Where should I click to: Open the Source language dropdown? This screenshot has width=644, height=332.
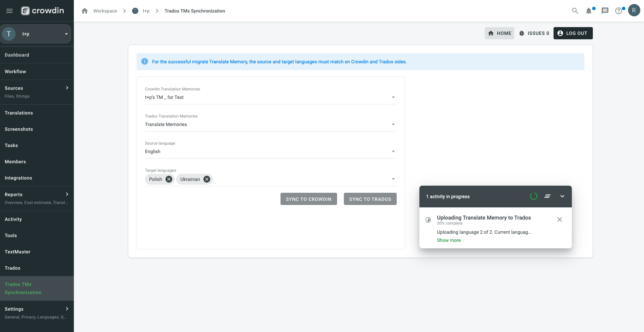pos(271,151)
